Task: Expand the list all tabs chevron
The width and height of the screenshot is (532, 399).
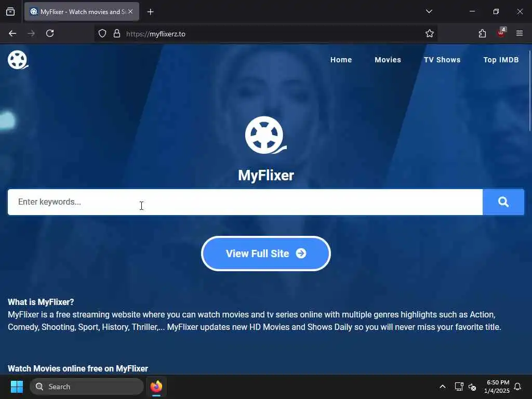Action: tap(429, 11)
